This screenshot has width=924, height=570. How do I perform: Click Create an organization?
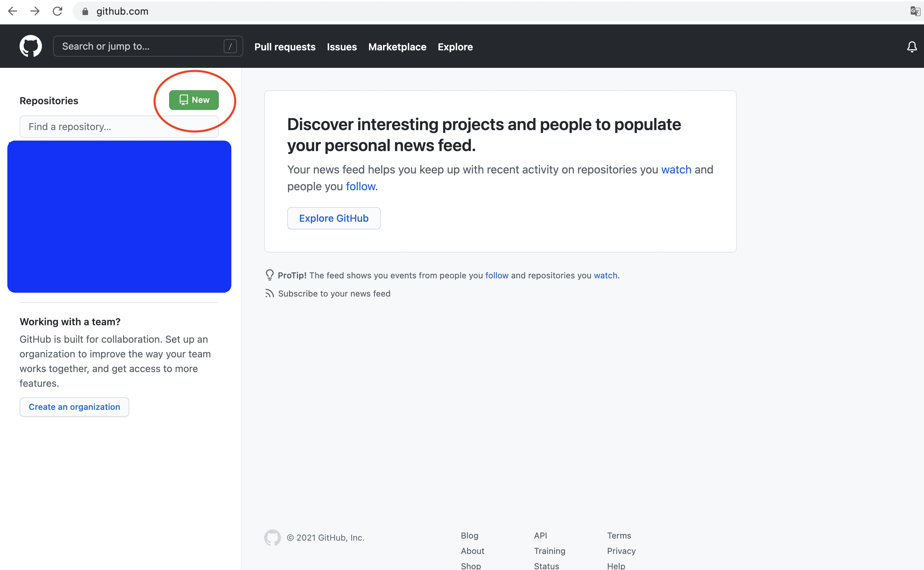tap(74, 407)
